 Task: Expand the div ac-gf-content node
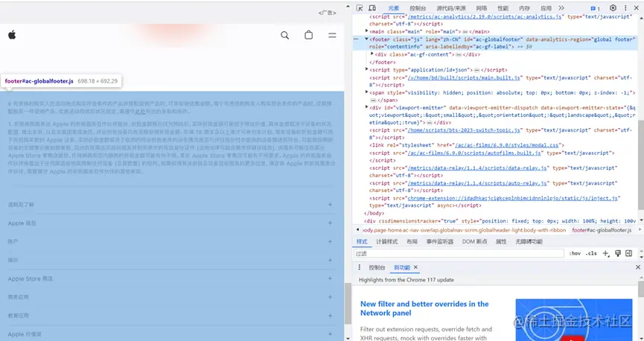click(x=372, y=54)
